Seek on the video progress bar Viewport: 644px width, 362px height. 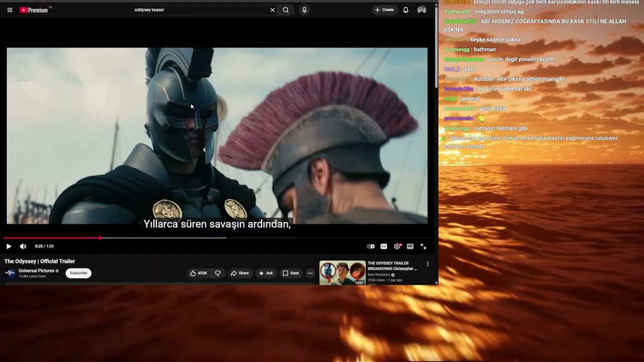pyautogui.click(x=216, y=238)
